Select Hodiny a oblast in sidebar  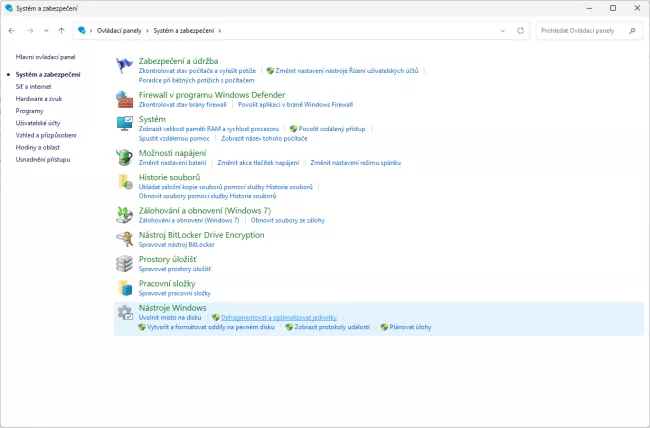coord(38,147)
